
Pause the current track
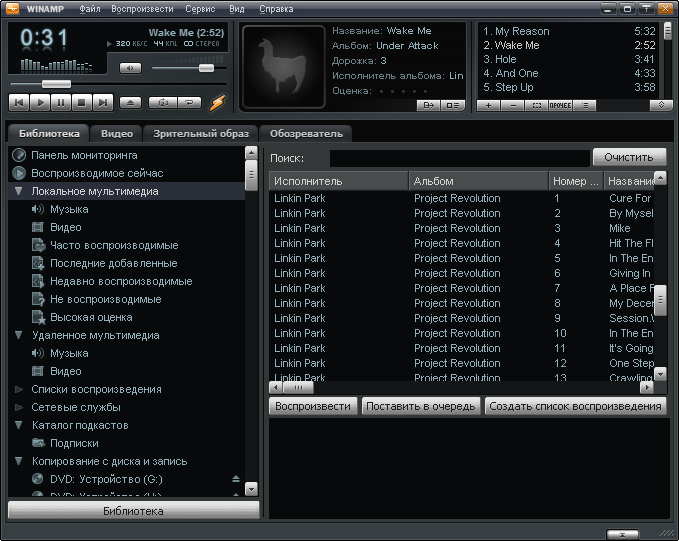click(x=61, y=102)
